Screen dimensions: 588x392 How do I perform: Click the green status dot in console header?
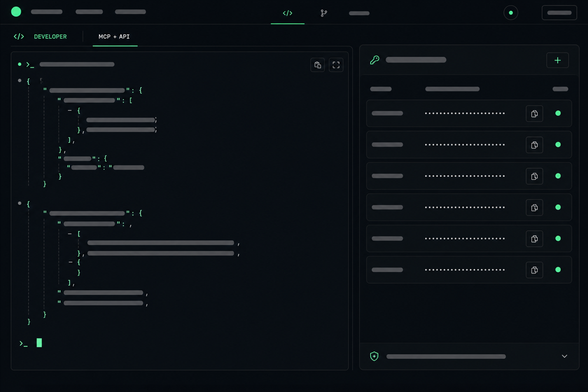20,64
